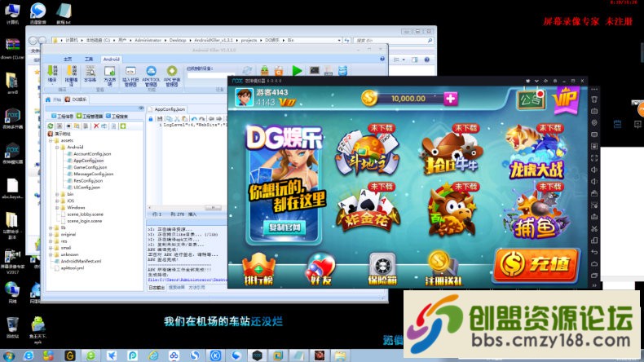This screenshot has height=362, width=644.
Task: Click the Nox sidebar scissors screenshot icon
Action: (x=594, y=228)
